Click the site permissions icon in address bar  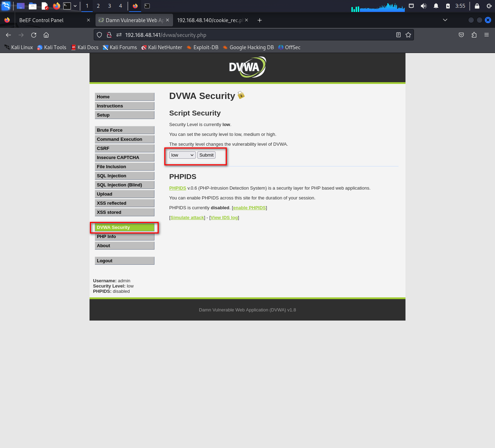pyautogui.click(x=119, y=35)
